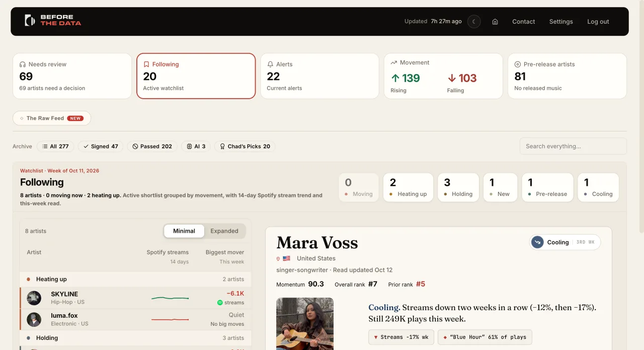The width and height of the screenshot is (644, 350).
Task: Open the SKYLINE artist row
Action: [135, 298]
